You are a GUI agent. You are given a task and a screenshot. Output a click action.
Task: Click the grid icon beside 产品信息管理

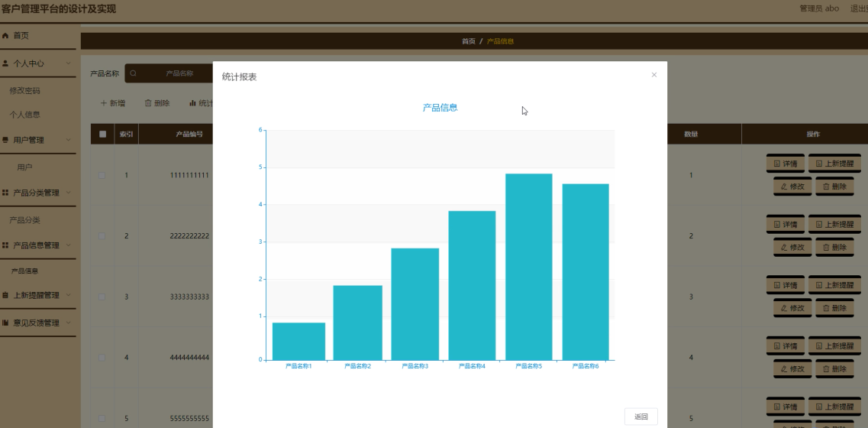pyautogui.click(x=6, y=245)
